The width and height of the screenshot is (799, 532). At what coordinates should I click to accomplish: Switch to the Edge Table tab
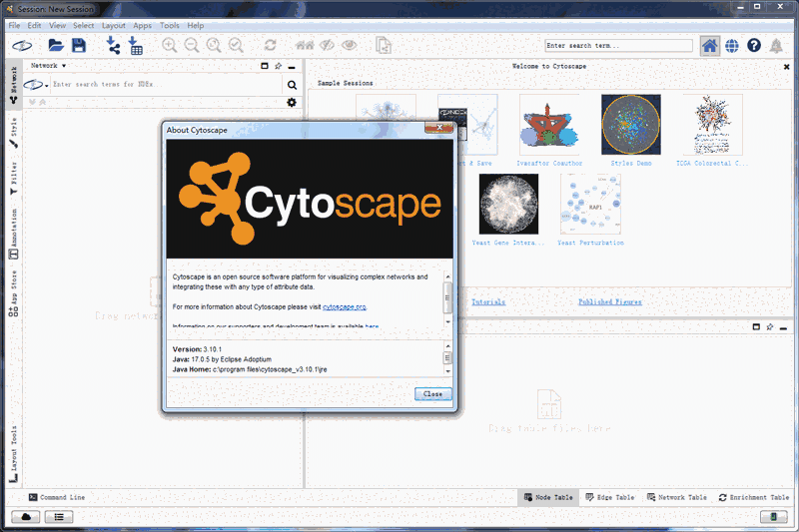[610, 497]
